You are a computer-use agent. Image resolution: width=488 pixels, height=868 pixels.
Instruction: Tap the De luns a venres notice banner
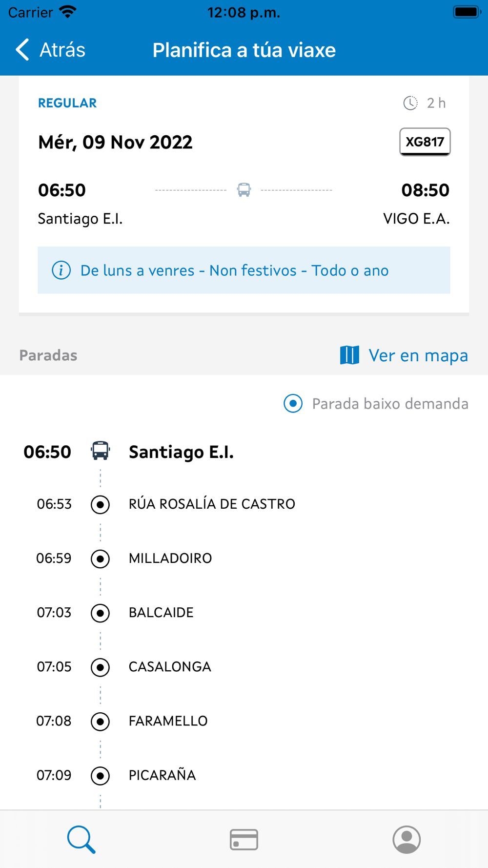(x=244, y=270)
